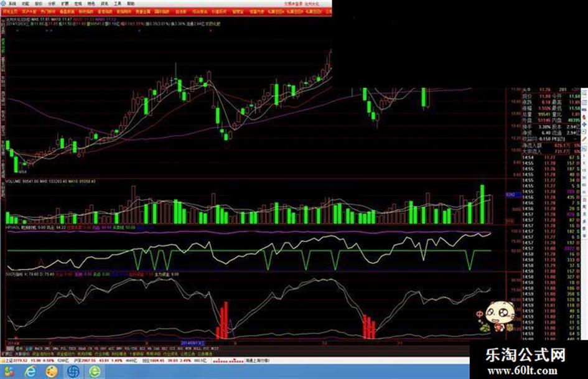Open the 报价 menu
This screenshot has height=379, width=588.
point(38,3)
